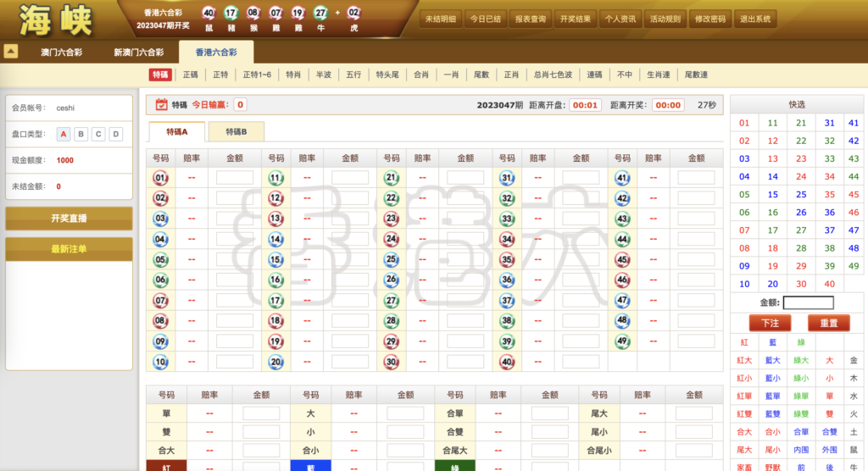Collapse the top banner with arrow button
This screenshot has height=471, width=868.
[x=11, y=52]
